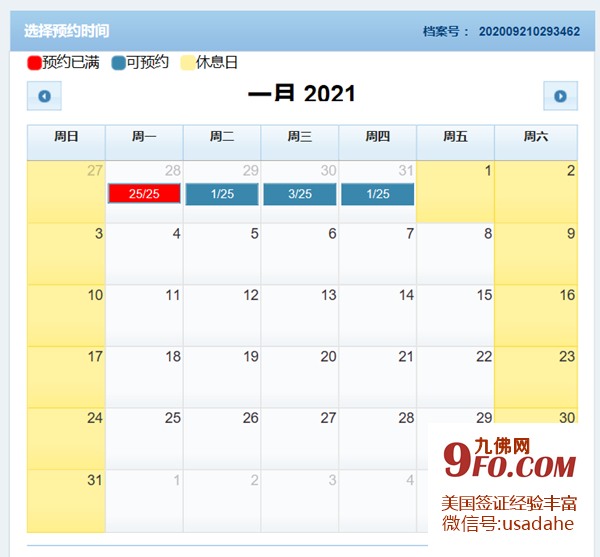600x557 pixels.
Task: Click the rest day January 1 cell
Action: [x=455, y=192]
